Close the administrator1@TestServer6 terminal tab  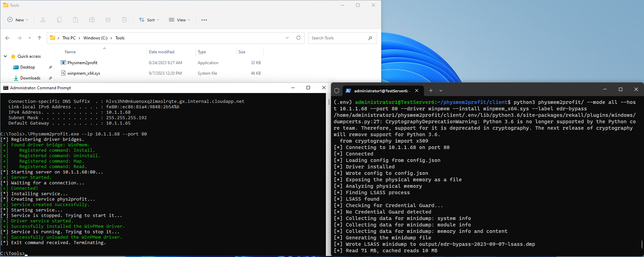[417, 91]
